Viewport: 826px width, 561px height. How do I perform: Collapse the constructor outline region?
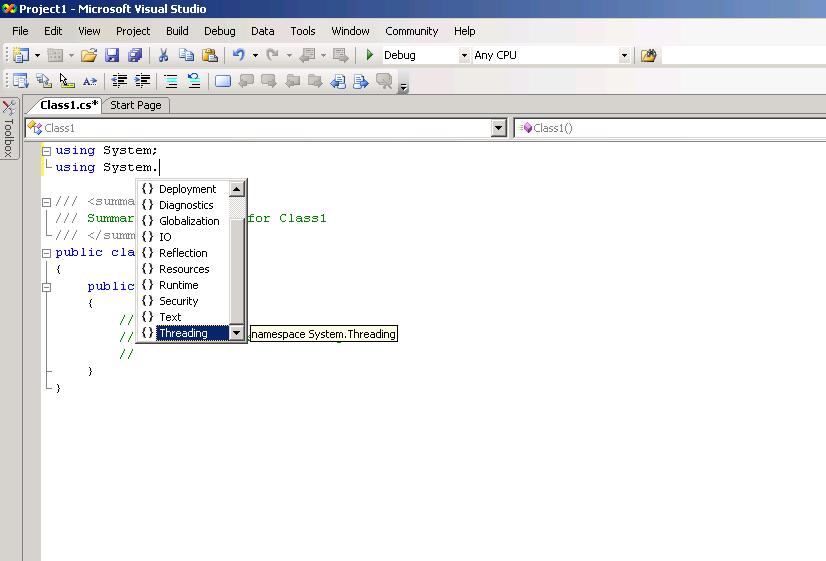[x=46, y=287]
